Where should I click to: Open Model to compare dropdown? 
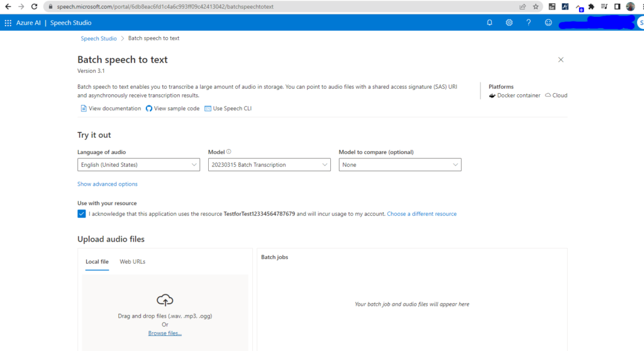[399, 165]
